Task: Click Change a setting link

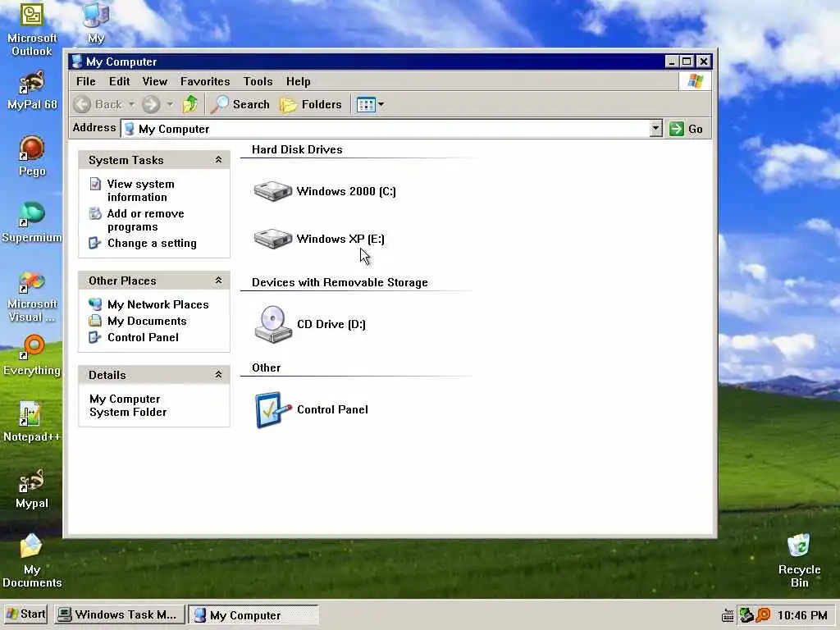Action: click(x=152, y=243)
